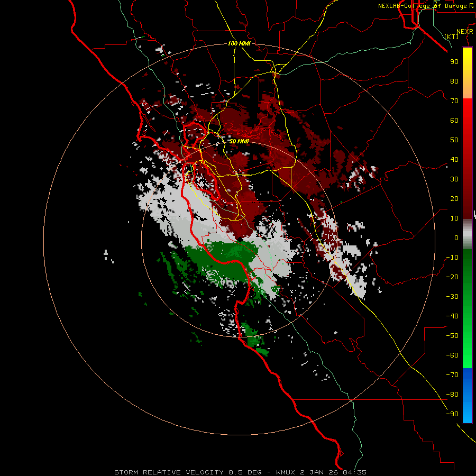Image resolution: width=476 pixels, height=476 pixels.
Task: Click the 70 value on velocity scale
Action: (x=454, y=101)
